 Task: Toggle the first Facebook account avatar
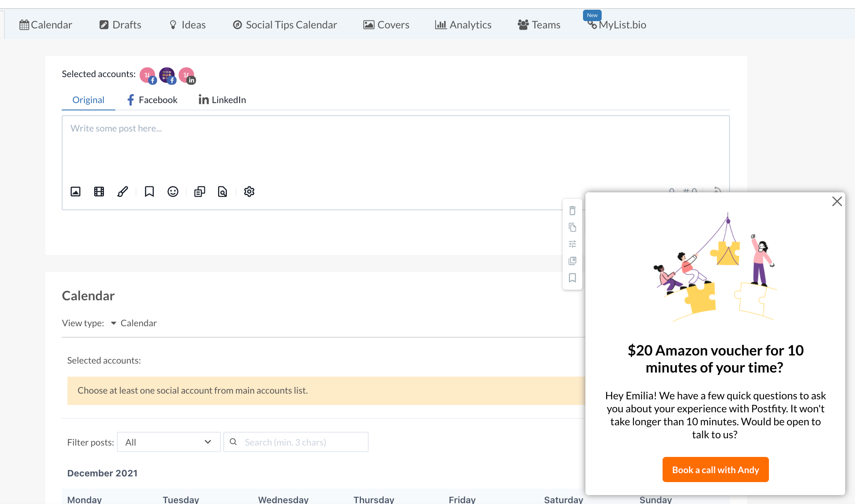148,75
